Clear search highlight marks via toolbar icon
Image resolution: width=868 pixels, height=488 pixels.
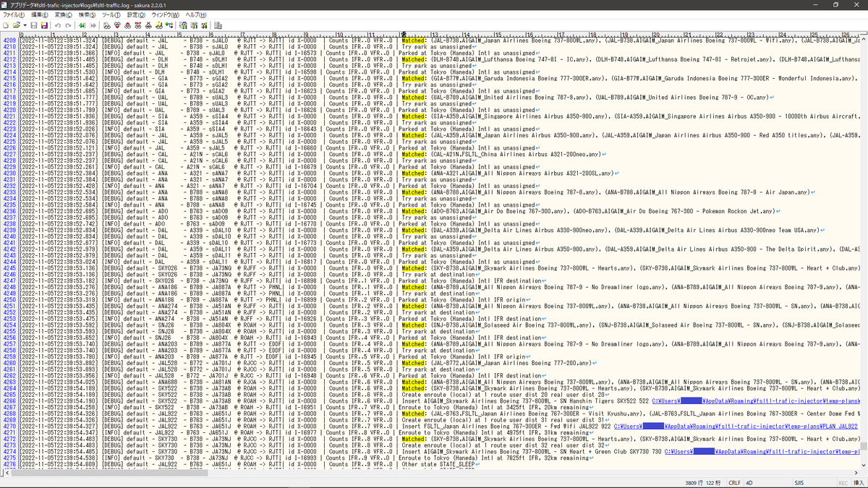tap(148, 25)
